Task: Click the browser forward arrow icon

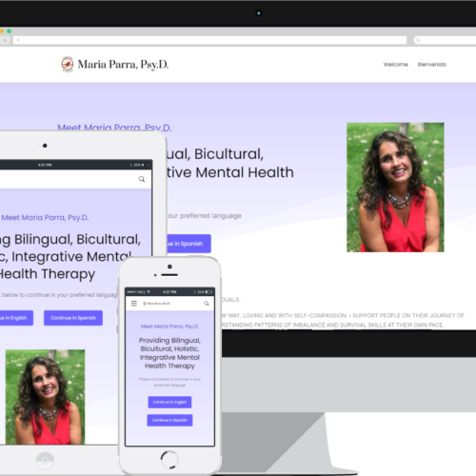Action: tap(5, 40)
